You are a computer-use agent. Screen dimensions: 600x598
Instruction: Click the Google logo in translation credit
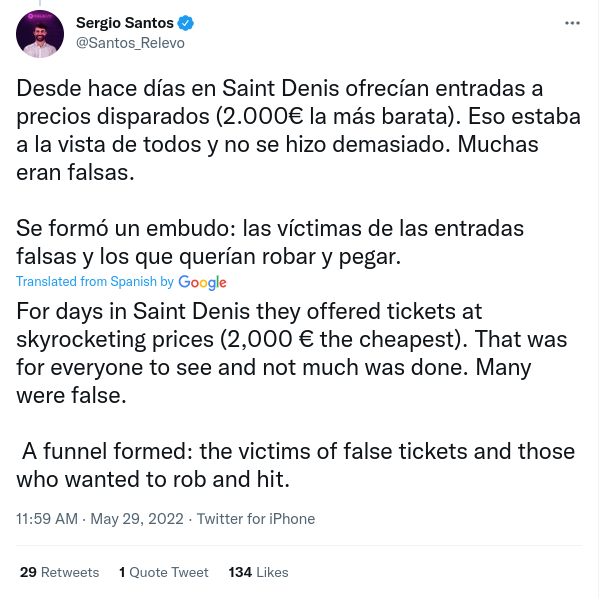(x=202, y=282)
